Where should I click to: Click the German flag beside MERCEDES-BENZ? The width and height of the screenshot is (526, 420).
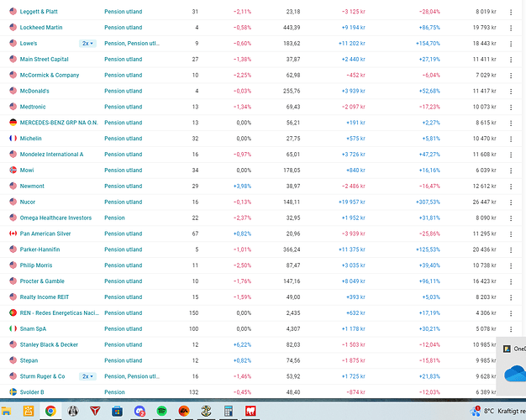13,123
